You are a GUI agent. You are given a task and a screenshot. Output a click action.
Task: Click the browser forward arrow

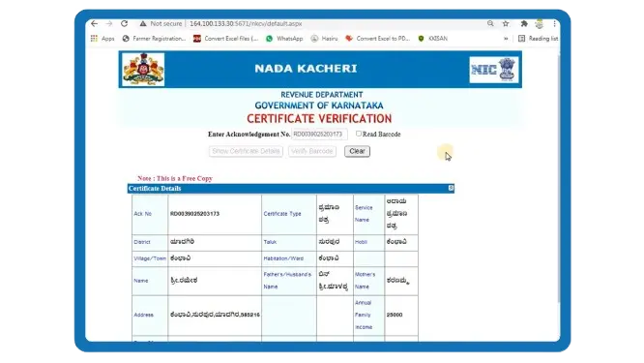coord(109,24)
